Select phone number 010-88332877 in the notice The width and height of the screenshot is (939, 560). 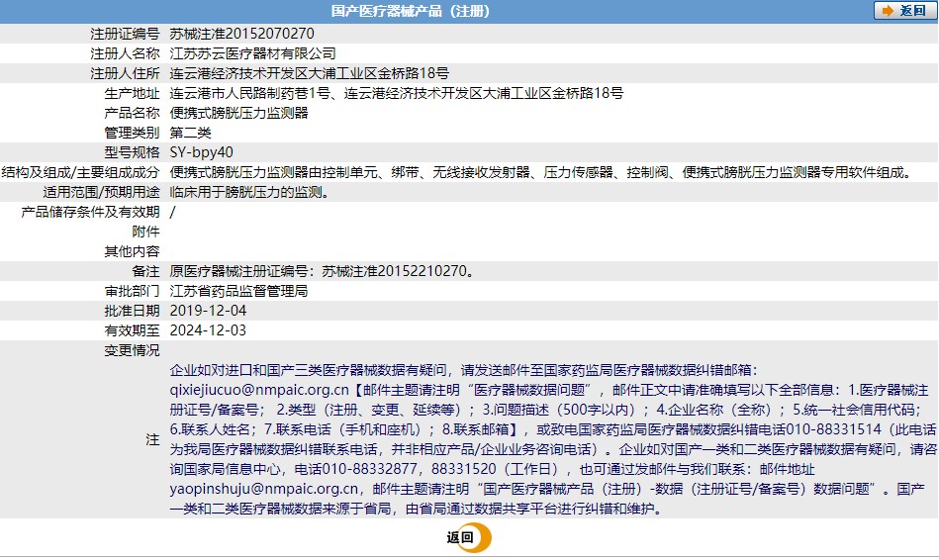(369, 469)
